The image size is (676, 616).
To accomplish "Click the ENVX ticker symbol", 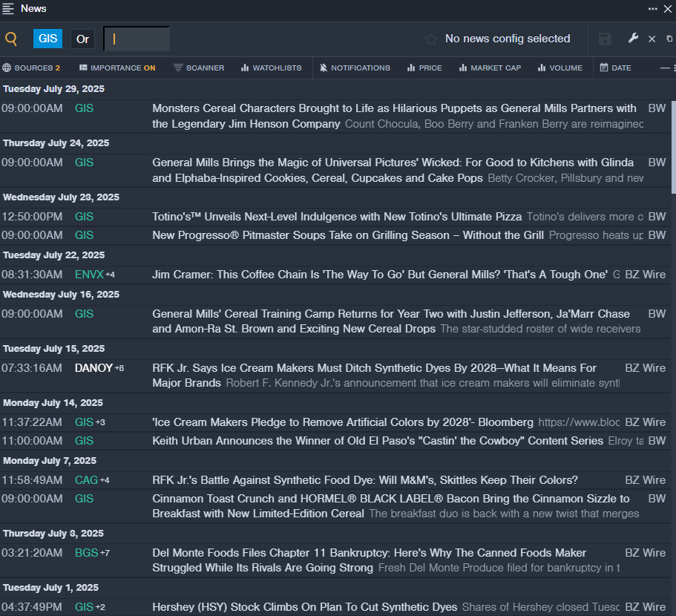I will point(89,275).
